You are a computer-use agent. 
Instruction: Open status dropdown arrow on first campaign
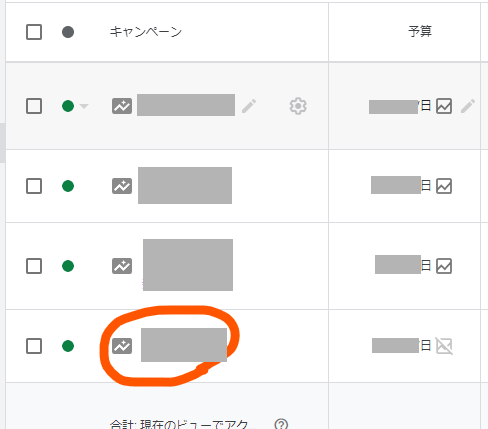click(84, 106)
